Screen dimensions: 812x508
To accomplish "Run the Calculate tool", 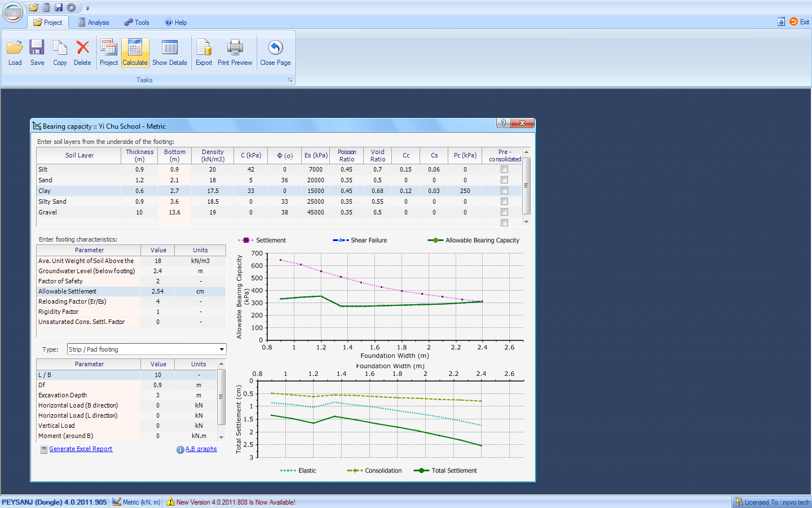I will (135, 53).
